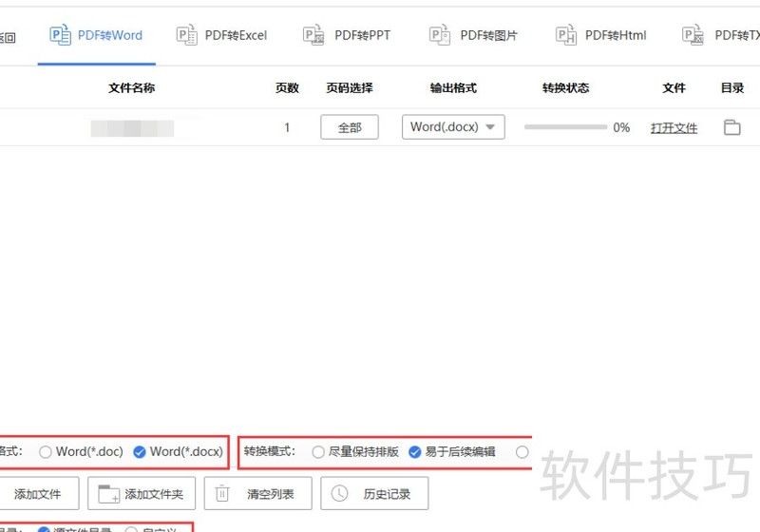Select the PDF转Html tab

click(x=601, y=35)
